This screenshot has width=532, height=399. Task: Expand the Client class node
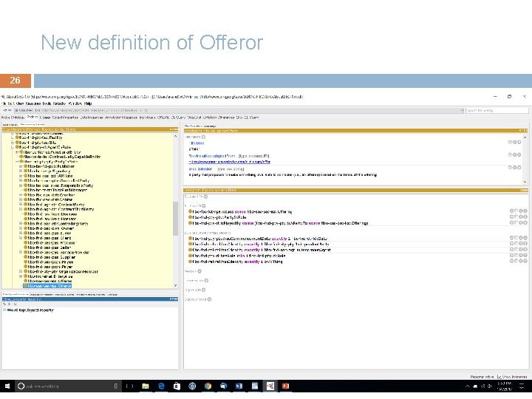click(x=21, y=238)
